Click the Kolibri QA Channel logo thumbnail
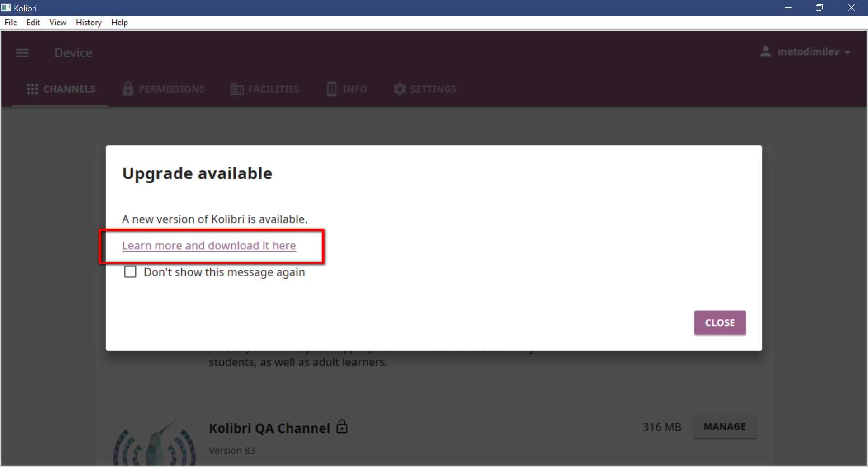 154,443
